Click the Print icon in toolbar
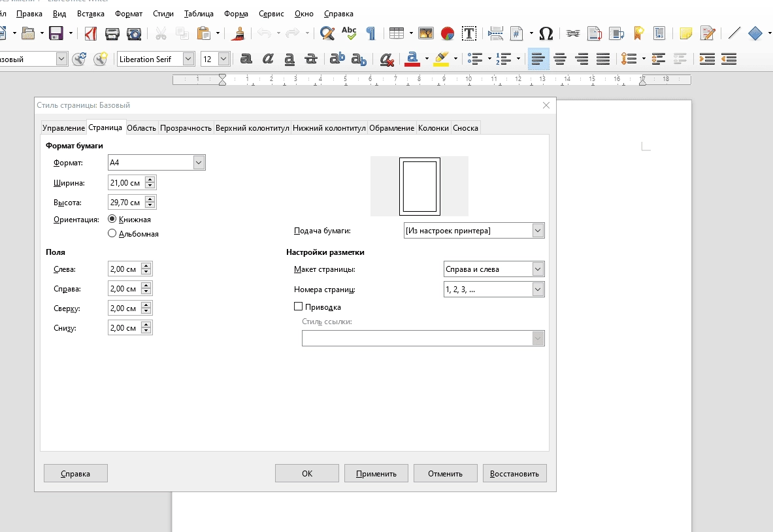 [x=112, y=33]
